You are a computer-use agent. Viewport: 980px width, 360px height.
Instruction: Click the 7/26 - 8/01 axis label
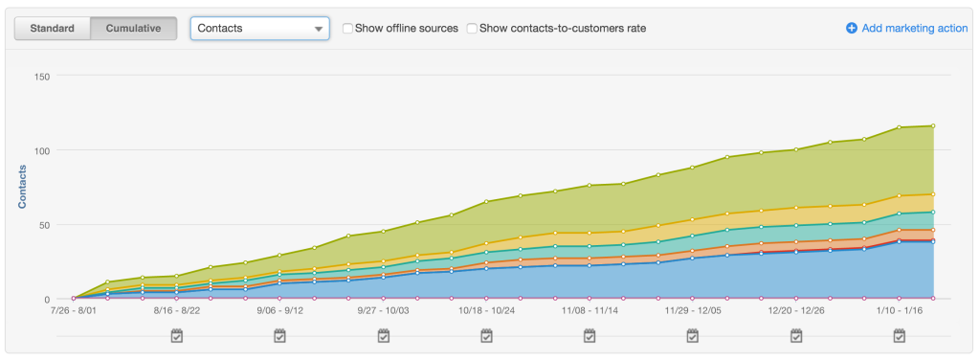coord(74,310)
